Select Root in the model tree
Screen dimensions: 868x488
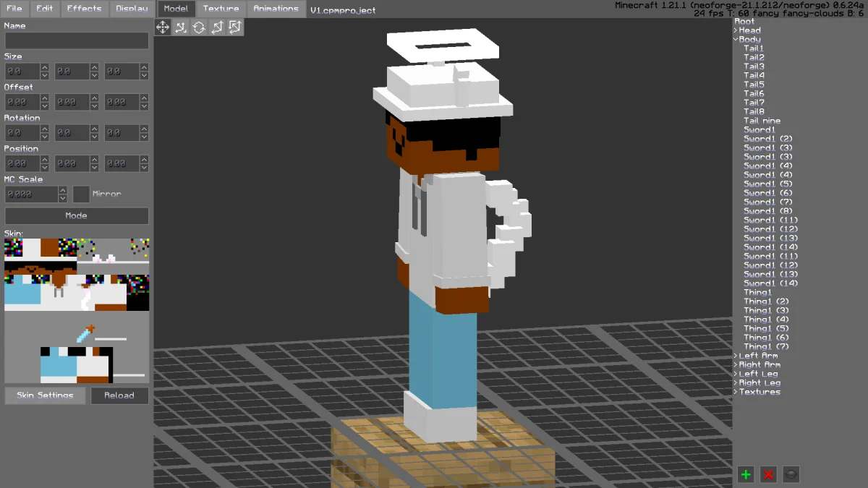tap(744, 22)
